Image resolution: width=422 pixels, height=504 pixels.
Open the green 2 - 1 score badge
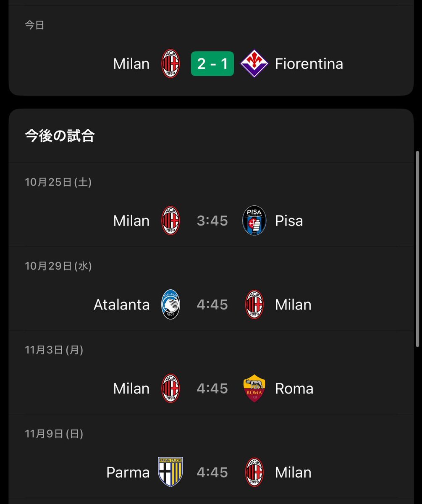pyautogui.click(x=212, y=64)
